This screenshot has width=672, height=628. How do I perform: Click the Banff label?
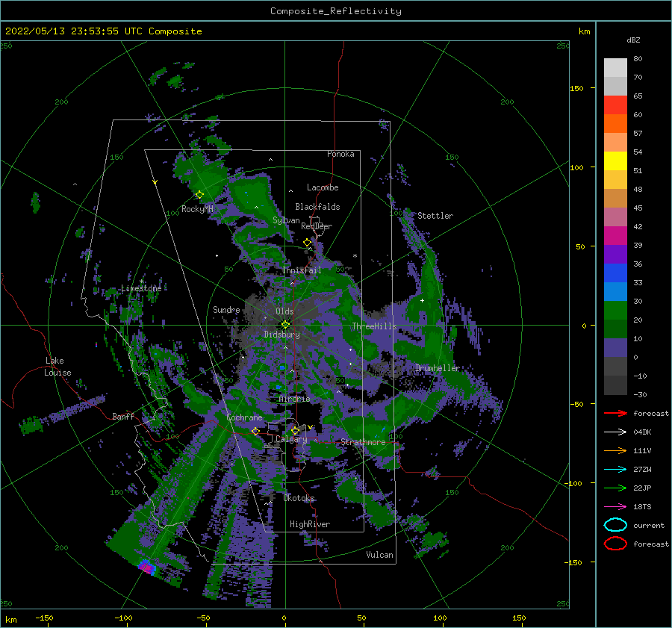click(123, 417)
